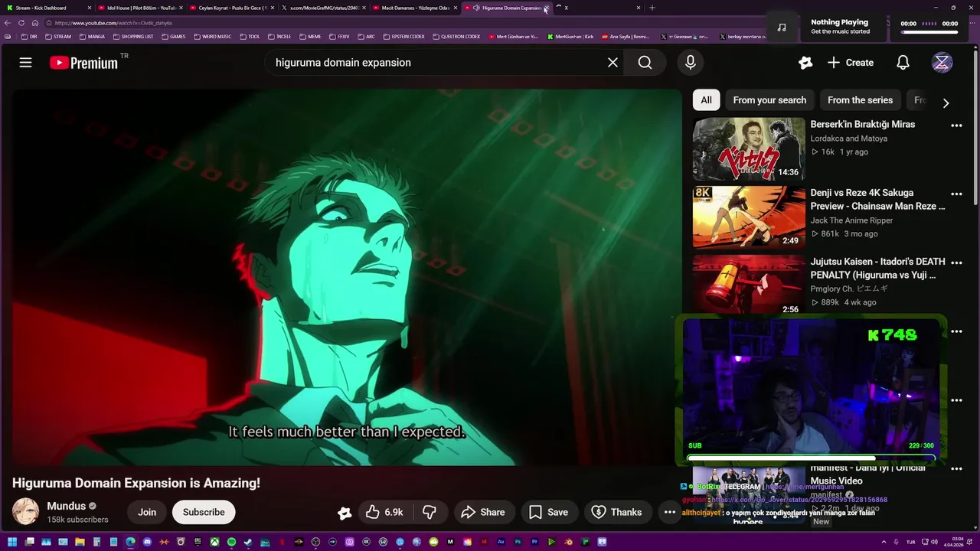Open the Quelthon Codex bookmark

[456, 36]
